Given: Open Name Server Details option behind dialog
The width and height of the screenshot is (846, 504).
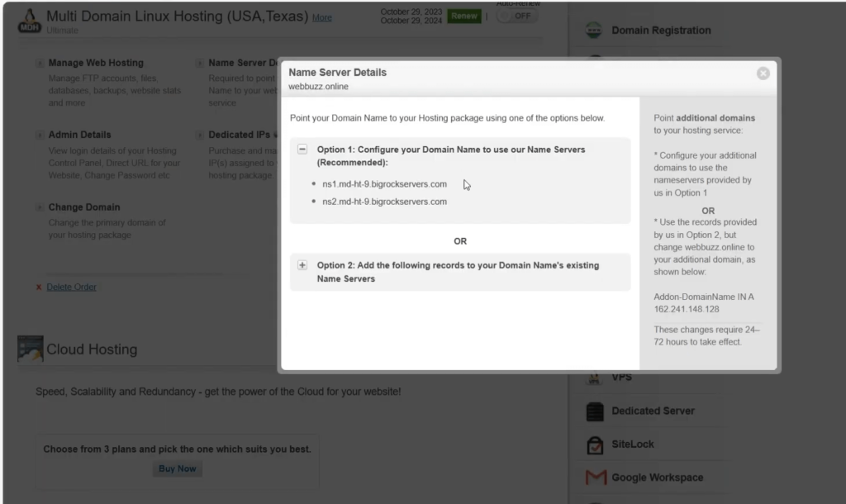Looking at the screenshot, I should pos(243,63).
